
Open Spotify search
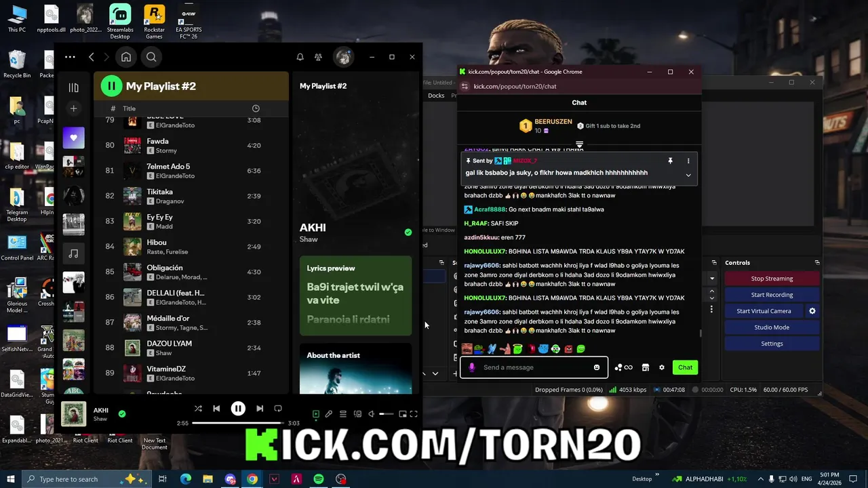click(151, 57)
